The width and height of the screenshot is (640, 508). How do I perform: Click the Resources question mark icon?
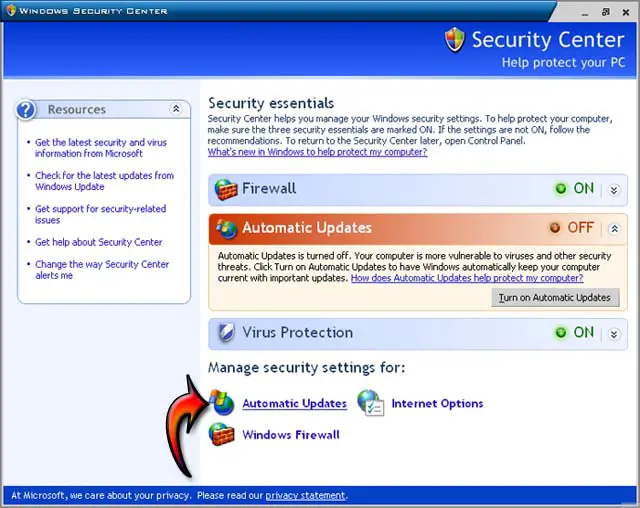click(x=26, y=109)
